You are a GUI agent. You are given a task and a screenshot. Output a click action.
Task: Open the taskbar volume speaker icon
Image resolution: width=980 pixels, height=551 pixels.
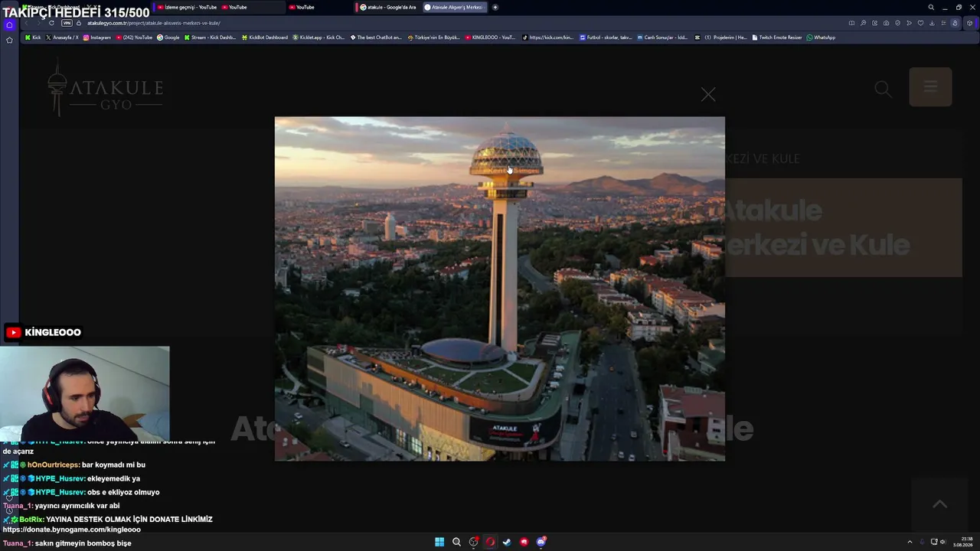tap(942, 542)
